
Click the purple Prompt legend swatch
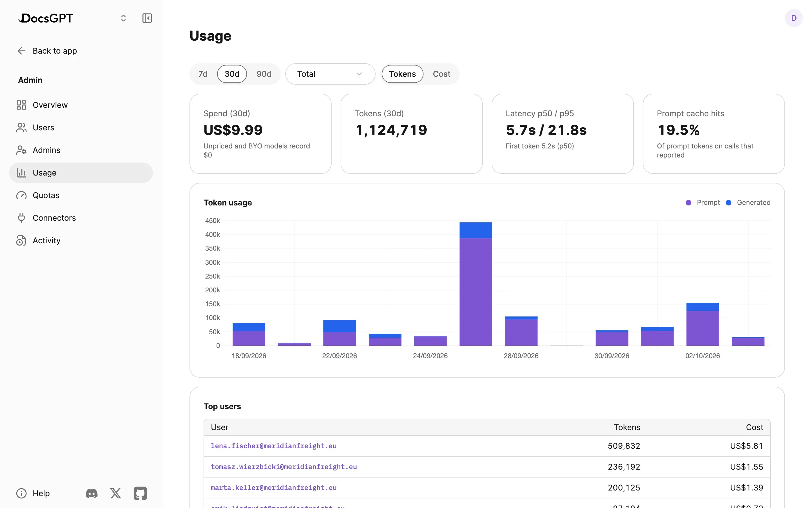[688, 203]
